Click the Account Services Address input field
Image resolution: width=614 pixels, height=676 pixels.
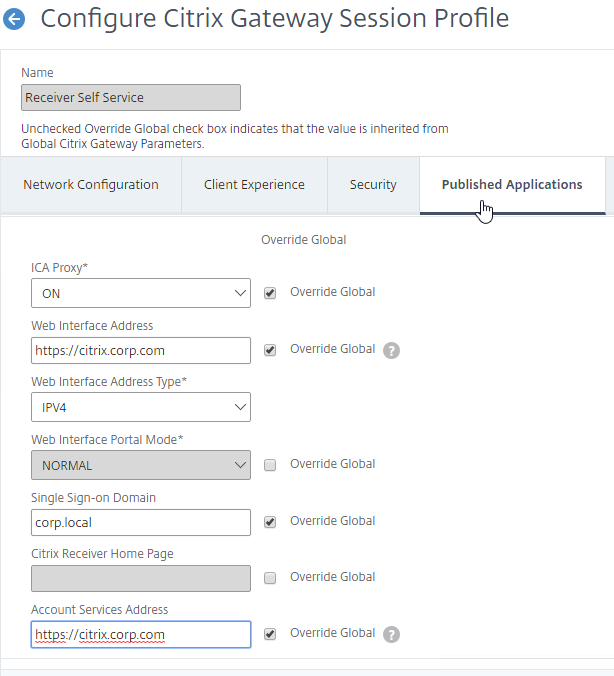141,635
